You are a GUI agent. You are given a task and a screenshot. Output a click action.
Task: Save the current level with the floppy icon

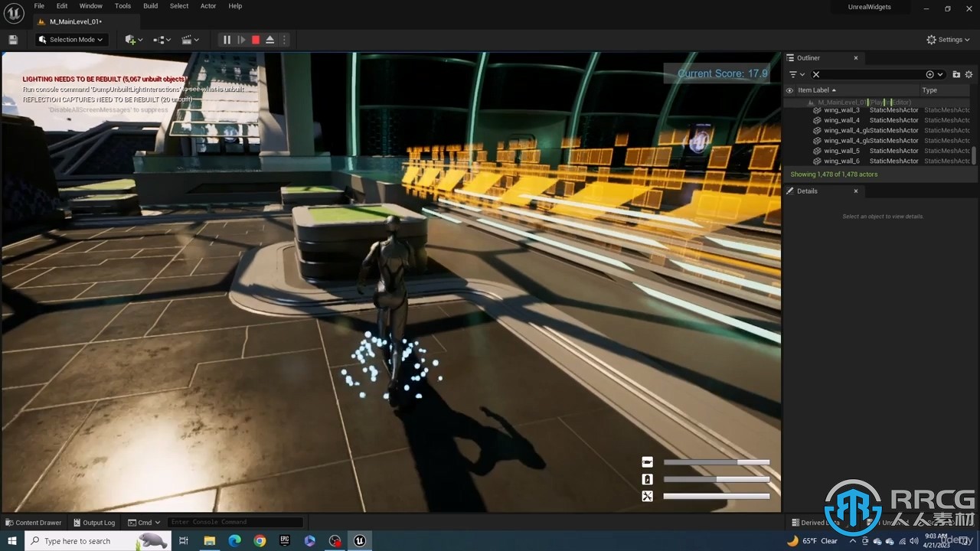[x=13, y=40]
